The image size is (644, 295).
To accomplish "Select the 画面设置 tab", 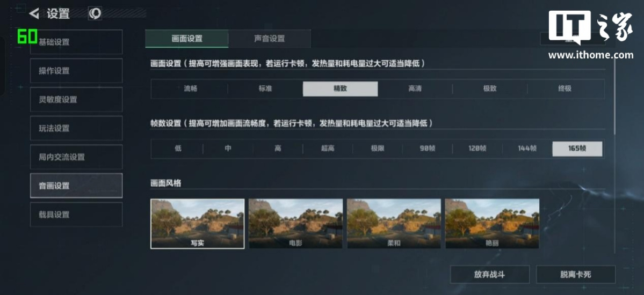I will click(187, 39).
